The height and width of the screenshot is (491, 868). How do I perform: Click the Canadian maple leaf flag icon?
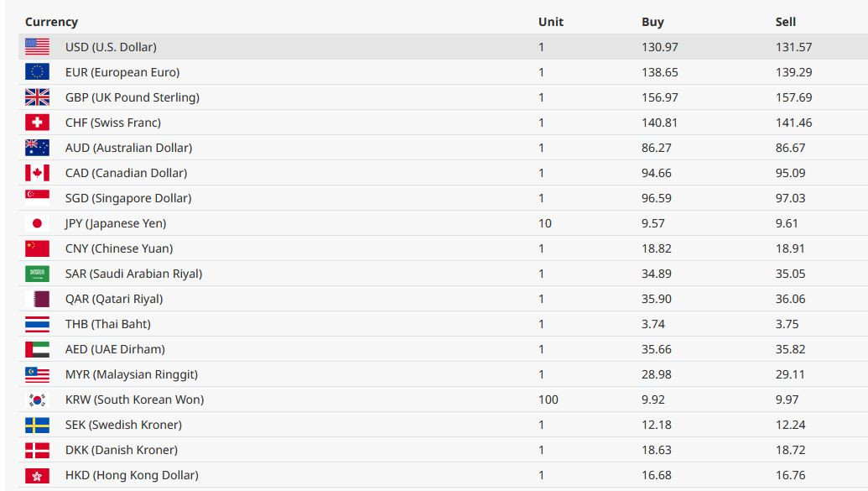pos(37,173)
